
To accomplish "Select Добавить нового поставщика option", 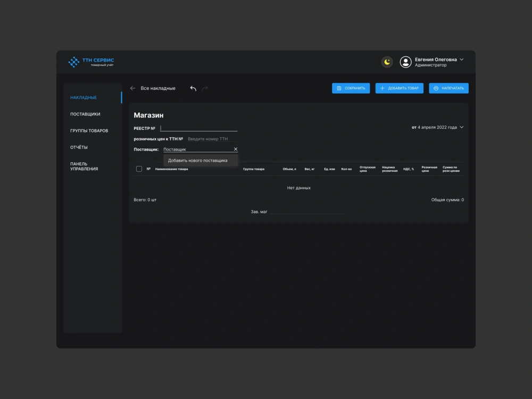I will (x=201, y=161).
